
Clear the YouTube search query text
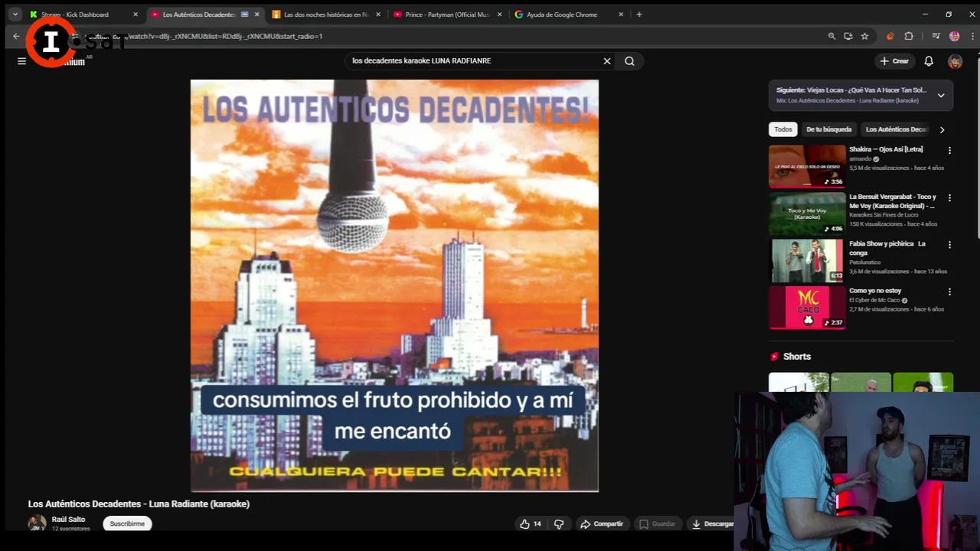click(607, 61)
